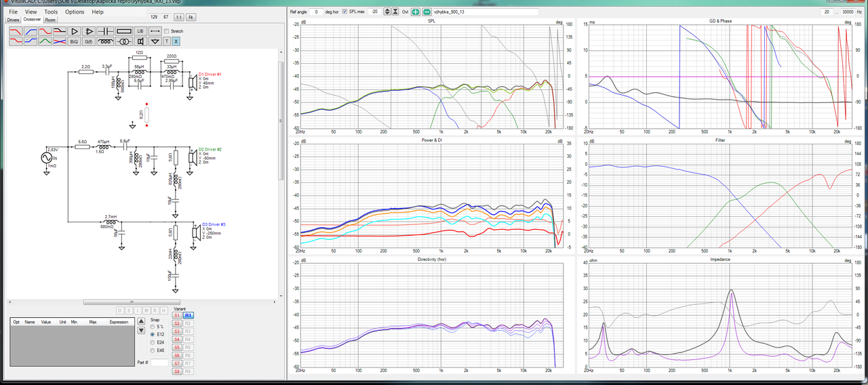Viewport: 868px width, 385px height.
Task: Click the 1:1 zoom button
Action: pyautogui.click(x=178, y=17)
